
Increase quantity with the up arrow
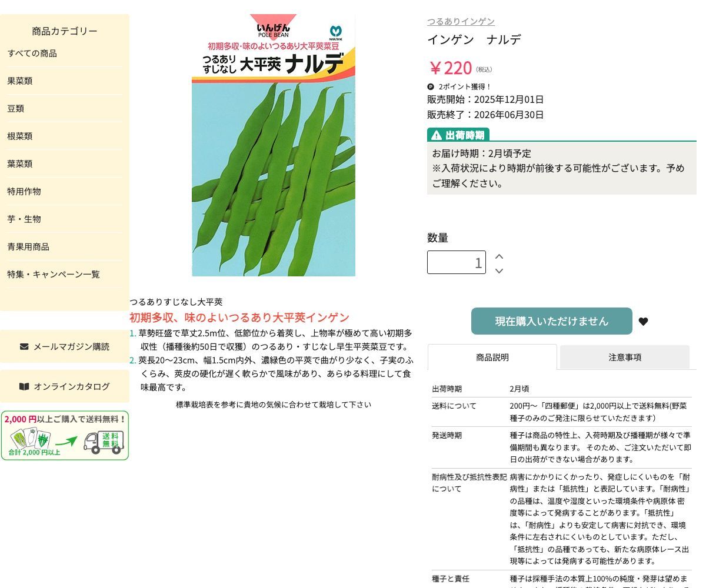click(x=499, y=256)
